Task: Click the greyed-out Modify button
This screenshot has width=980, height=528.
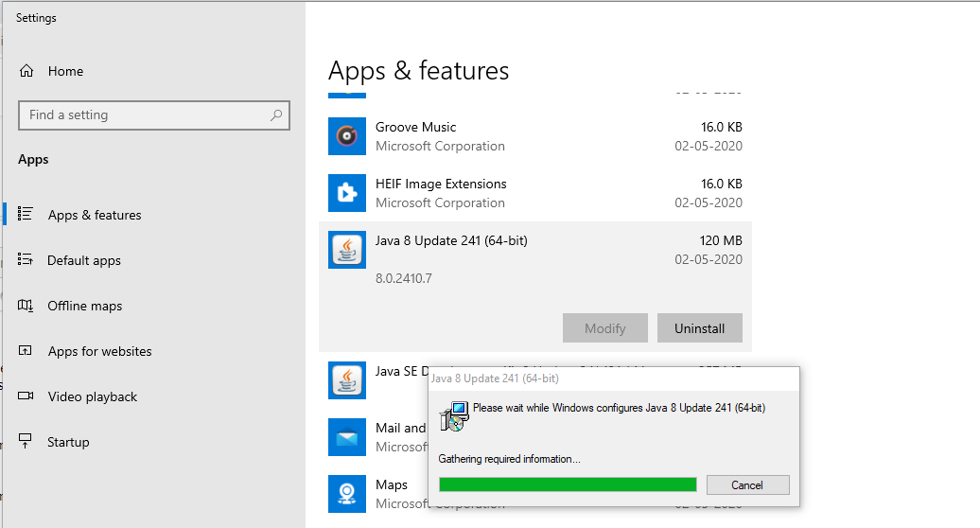Action: (x=605, y=328)
